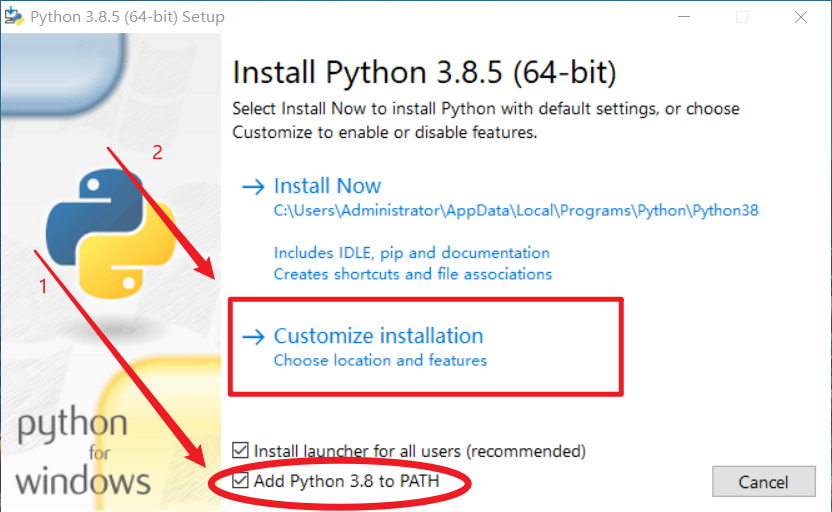Click the arrow icon beside Customize installation
Screen dimensions: 832x512
(x=255, y=336)
